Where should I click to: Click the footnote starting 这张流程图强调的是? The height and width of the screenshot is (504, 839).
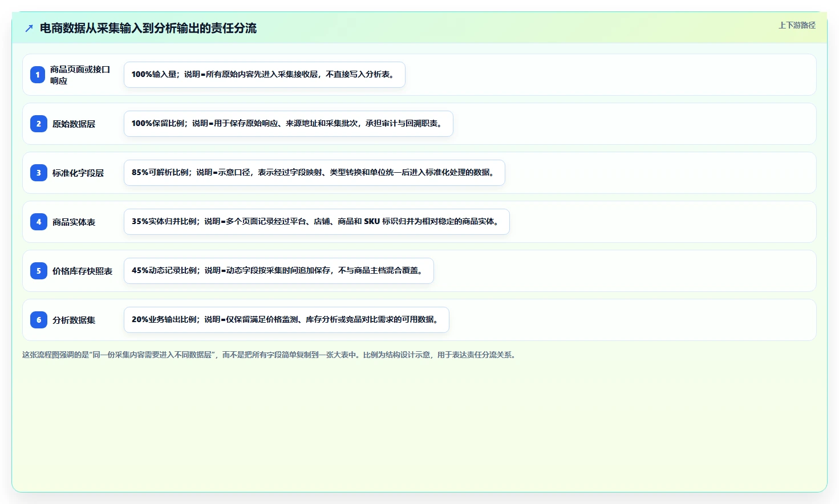point(270,355)
